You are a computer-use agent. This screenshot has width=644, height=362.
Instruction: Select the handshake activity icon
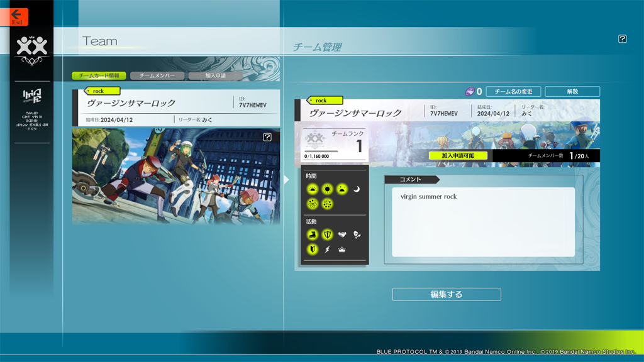pos(342,234)
